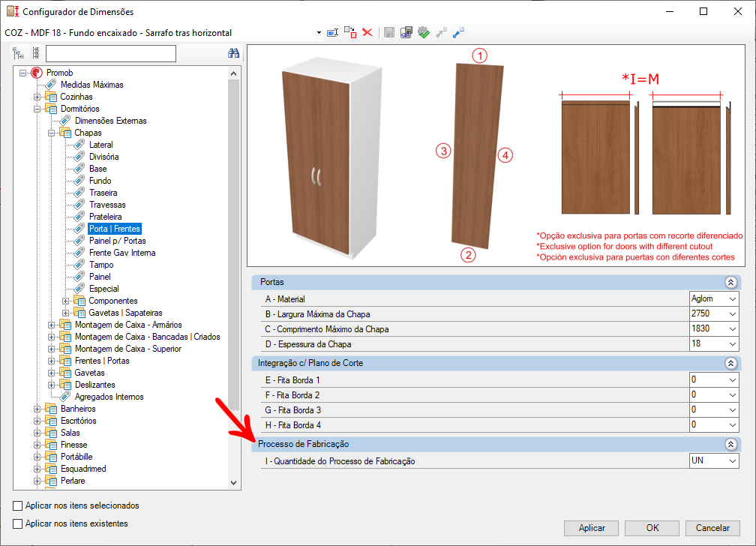Click the duplicate configuration toolbar icon
Image resolution: width=756 pixels, height=546 pixels.
(x=350, y=32)
